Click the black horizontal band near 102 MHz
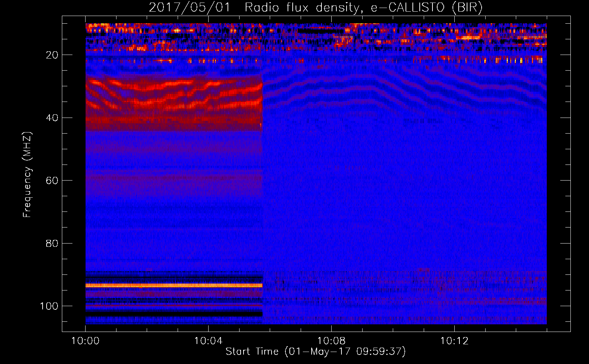This screenshot has width=589, height=364. tap(174, 314)
